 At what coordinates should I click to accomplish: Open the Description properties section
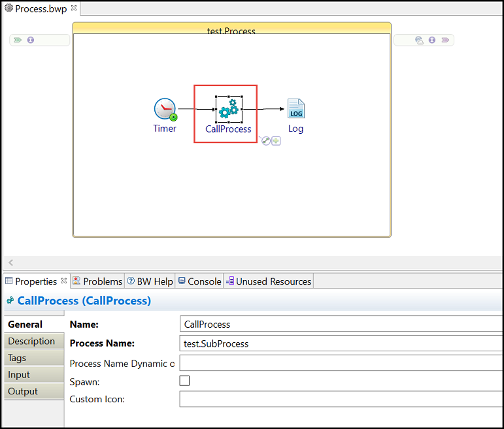click(x=34, y=341)
